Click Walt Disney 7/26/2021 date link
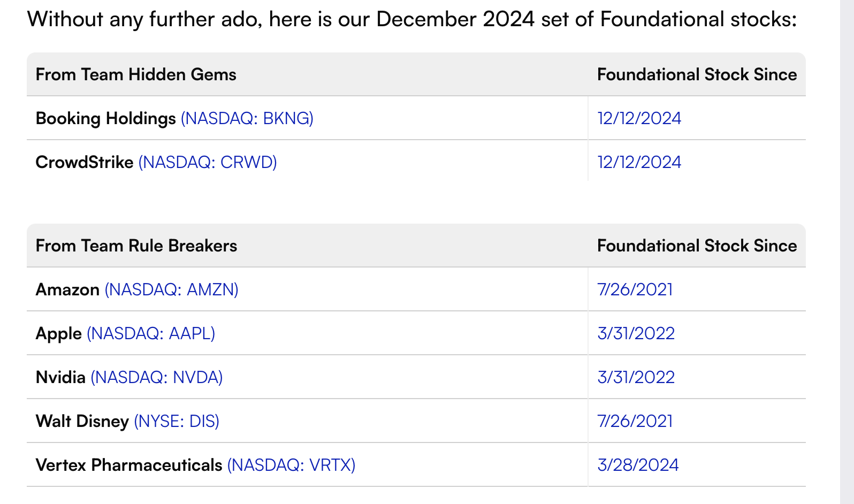This screenshot has width=854, height=504. coord(635,421)
